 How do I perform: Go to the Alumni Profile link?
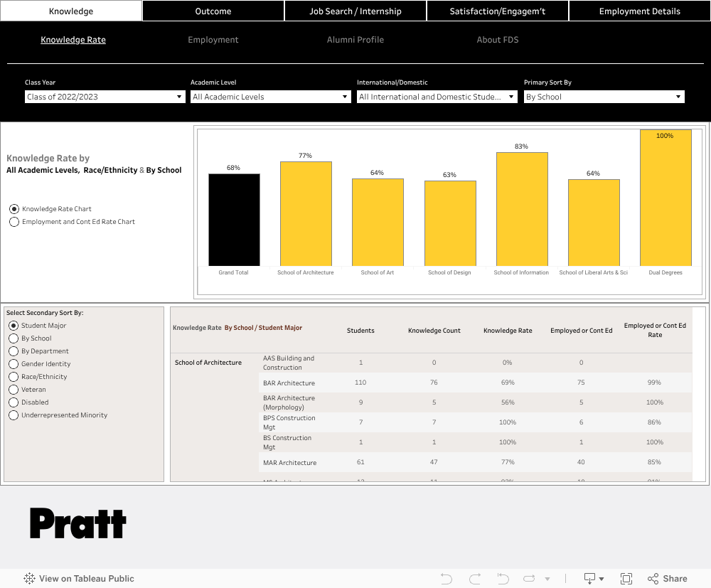tap(355, 40)
